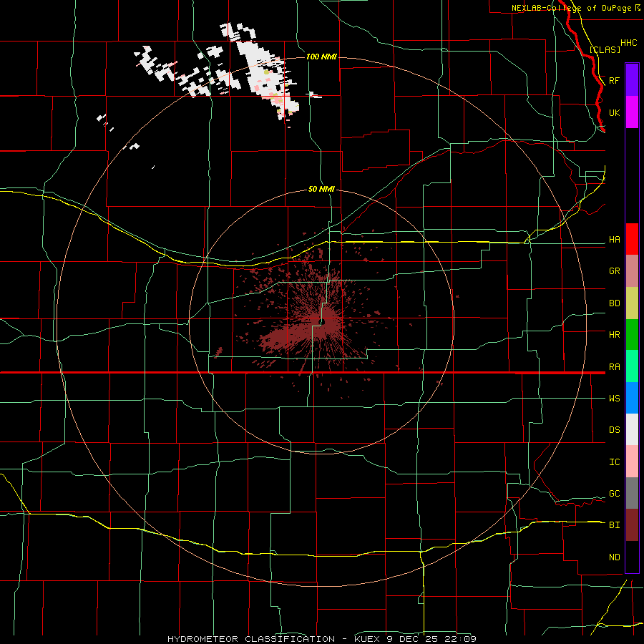Viewport: 644px width, 644px height.
Task: Click the 'BI' legend label
Action: (614, 525)
